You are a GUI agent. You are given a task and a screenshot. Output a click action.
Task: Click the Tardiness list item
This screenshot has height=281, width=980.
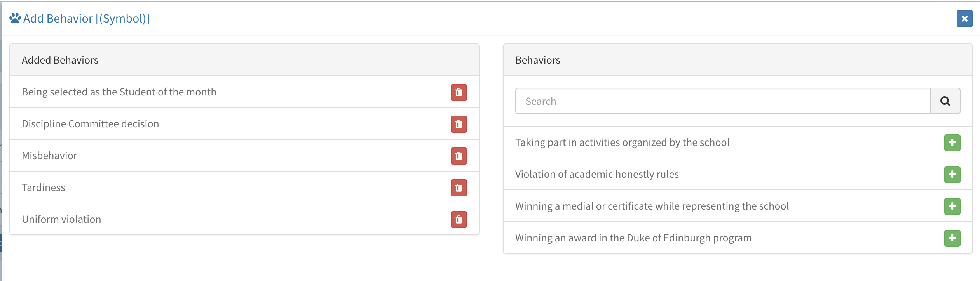44,187
